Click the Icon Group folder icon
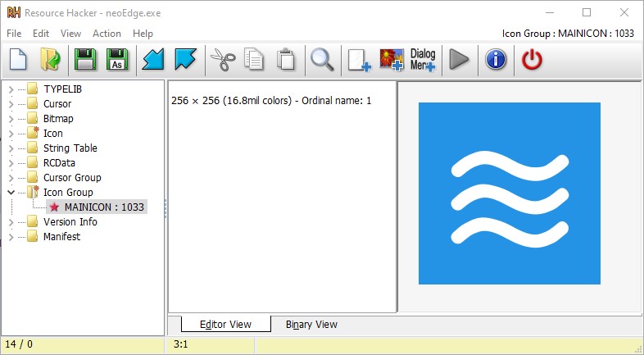Image resolution: width=644 pixels, height=355 pixels. (x=33, y=192)
